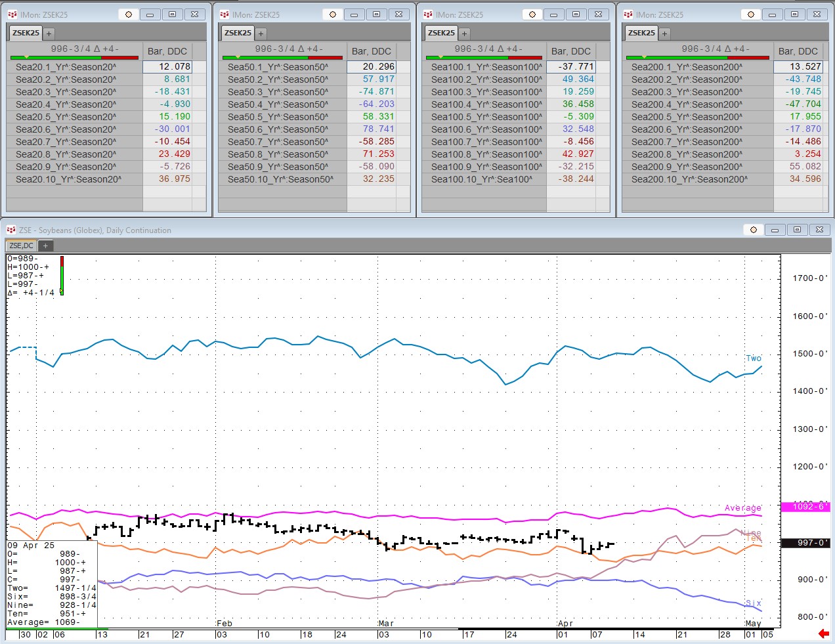Click the vertical green-red range bar in the chart
Image resolution: width=835 pixels, height=644 pixels.
pos(62,276)
